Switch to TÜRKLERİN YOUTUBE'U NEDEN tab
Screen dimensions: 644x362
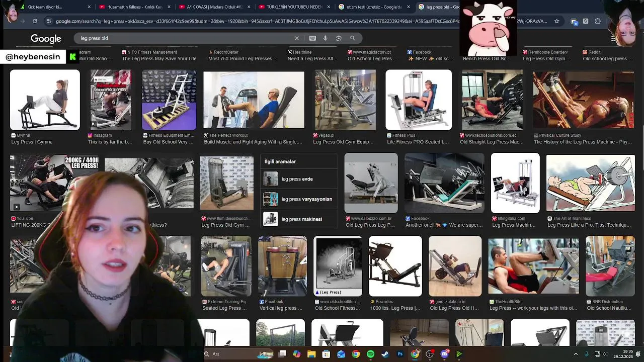pos(294,7)
